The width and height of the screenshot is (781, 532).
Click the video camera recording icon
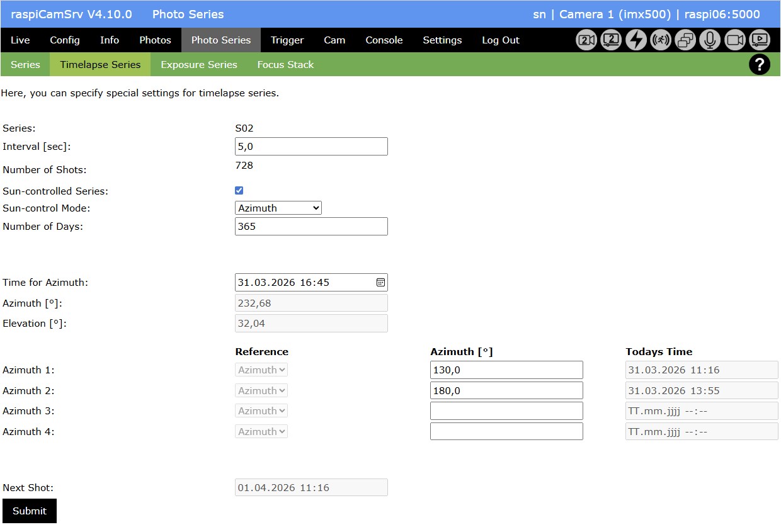click(735, 40)
